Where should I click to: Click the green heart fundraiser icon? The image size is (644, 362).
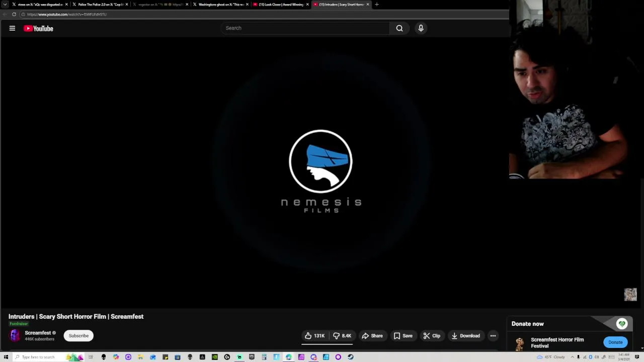tap(622, 324)
